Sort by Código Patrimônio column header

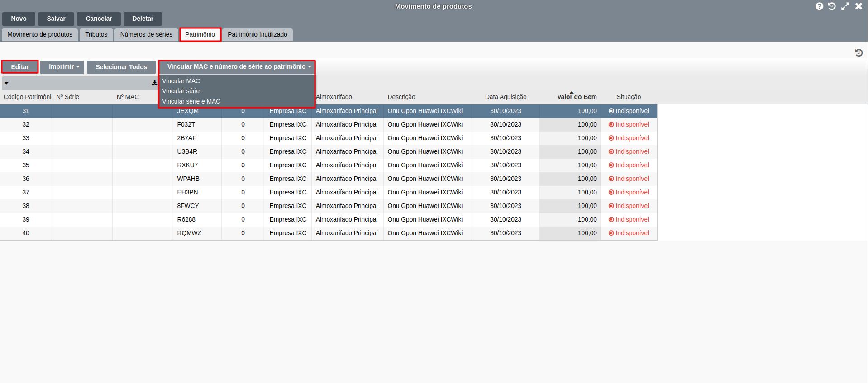point(27,97)
